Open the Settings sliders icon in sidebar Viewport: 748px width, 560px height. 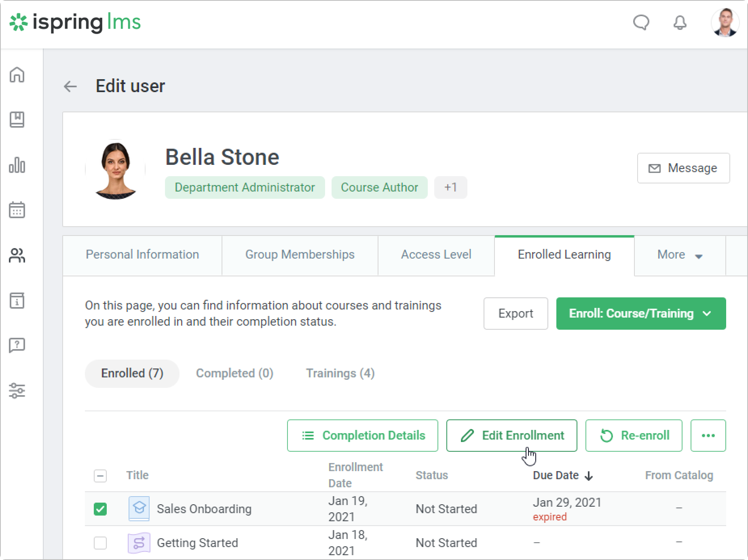[17, 391]
